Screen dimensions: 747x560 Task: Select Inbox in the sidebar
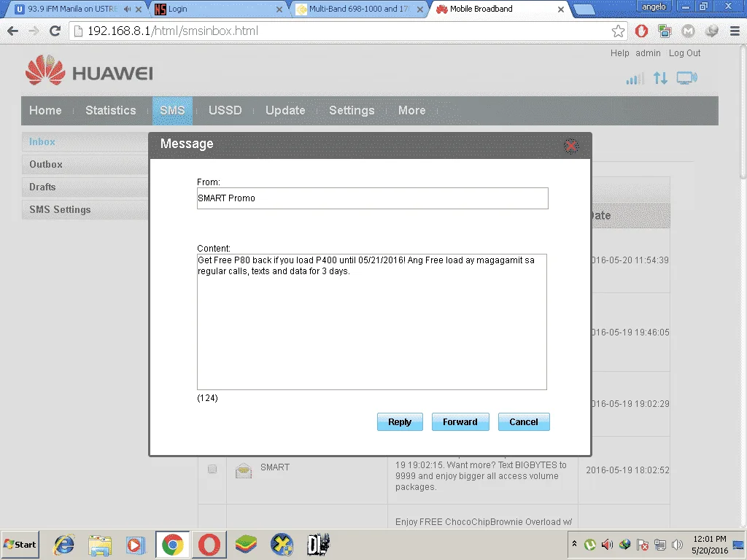point(85,142)
